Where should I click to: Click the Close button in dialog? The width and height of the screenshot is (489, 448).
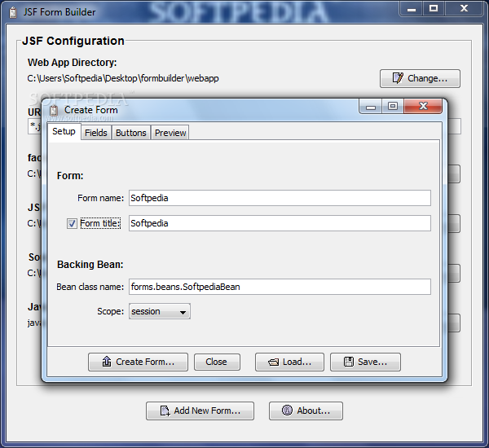click(217, 362)
